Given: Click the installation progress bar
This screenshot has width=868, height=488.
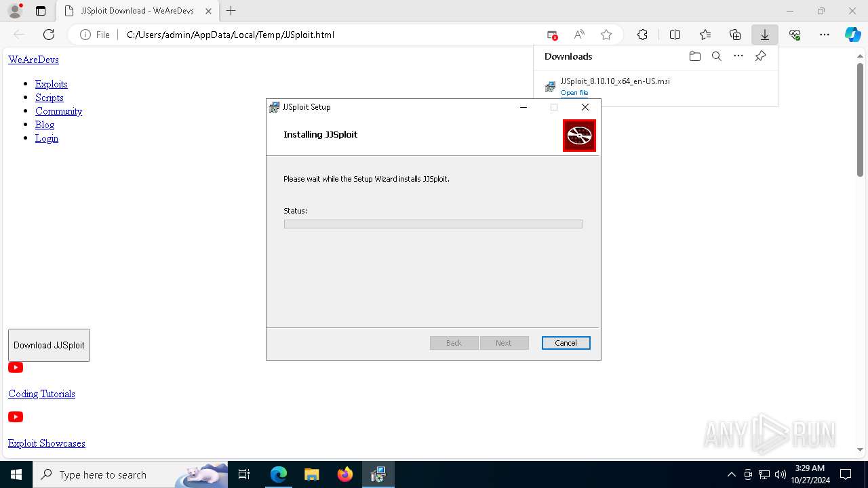Looking at the screenshot, I should pyautogui.click(x=433, y=224).
